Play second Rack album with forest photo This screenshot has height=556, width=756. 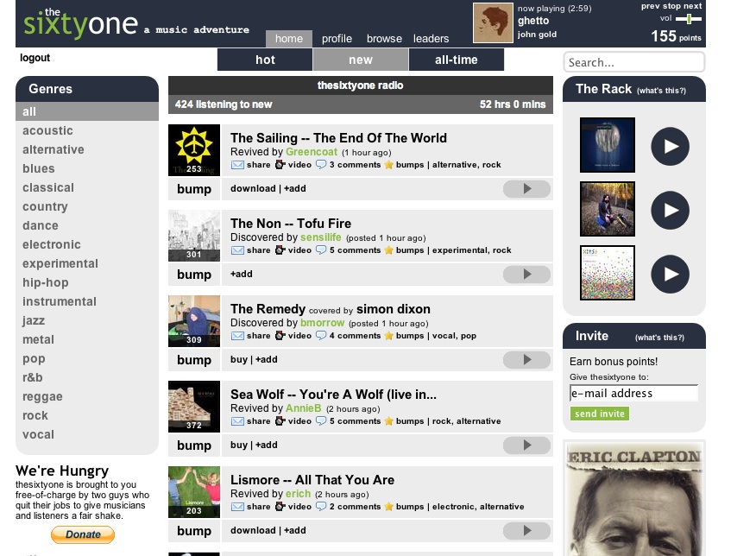click(670, 211)
